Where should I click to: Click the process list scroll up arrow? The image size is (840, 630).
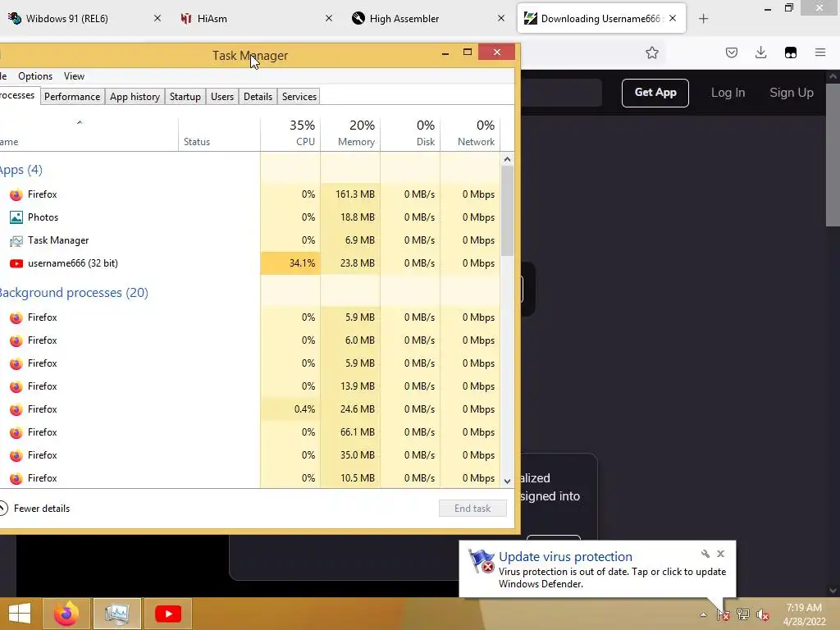point(507,159)
